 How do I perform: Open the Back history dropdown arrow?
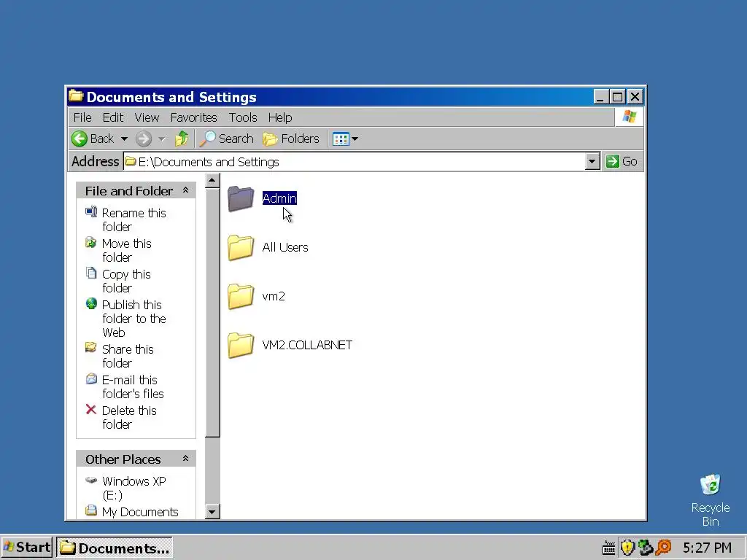[x=124, y=139]
